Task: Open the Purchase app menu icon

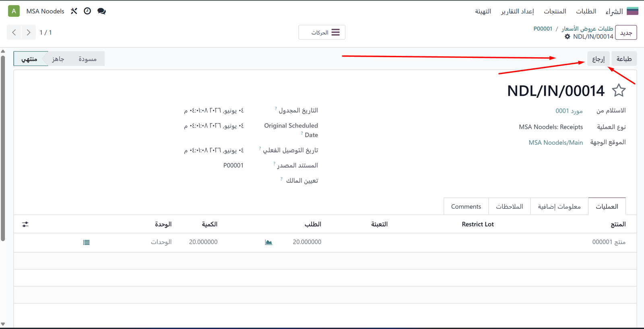Action: [x=633, y=11]
